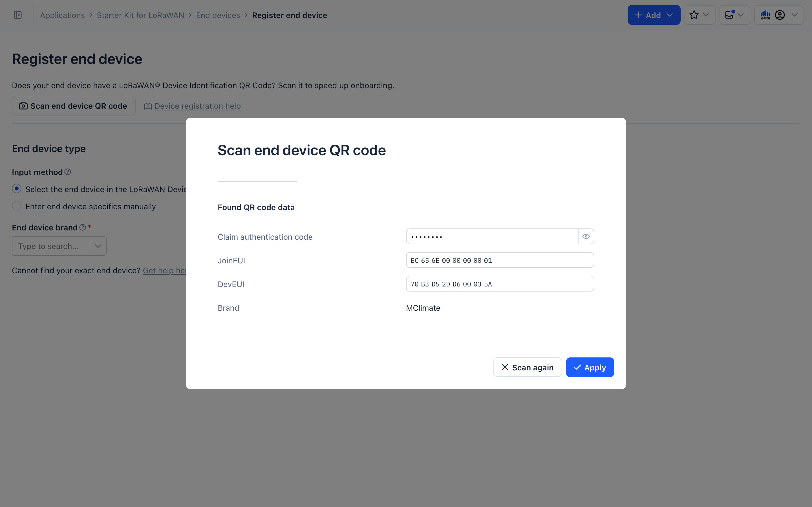Click the Input method help icon
The height and width of the screenshot is (507, 812).
coord(68,172)
